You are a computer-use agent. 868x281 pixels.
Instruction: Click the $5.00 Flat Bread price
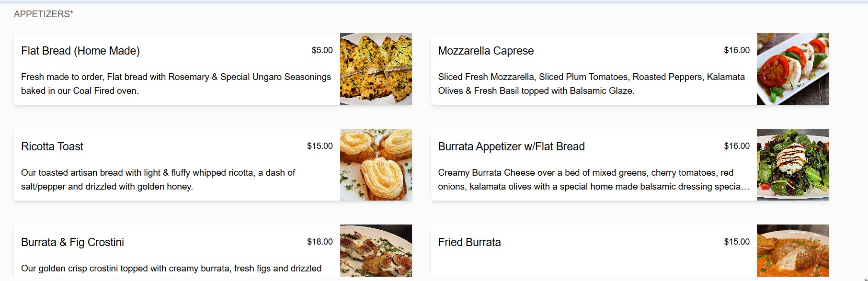pos(321,49)
